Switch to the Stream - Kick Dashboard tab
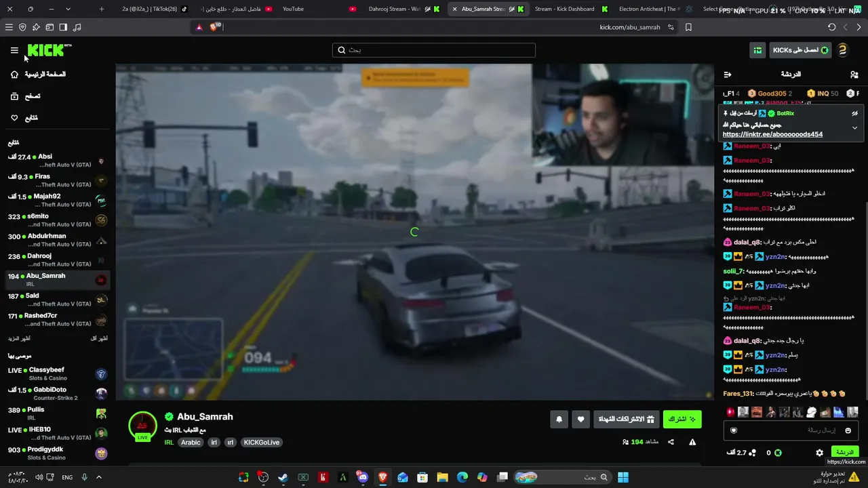Viewport: 868px width, 488px height. (x=564, y=9)
